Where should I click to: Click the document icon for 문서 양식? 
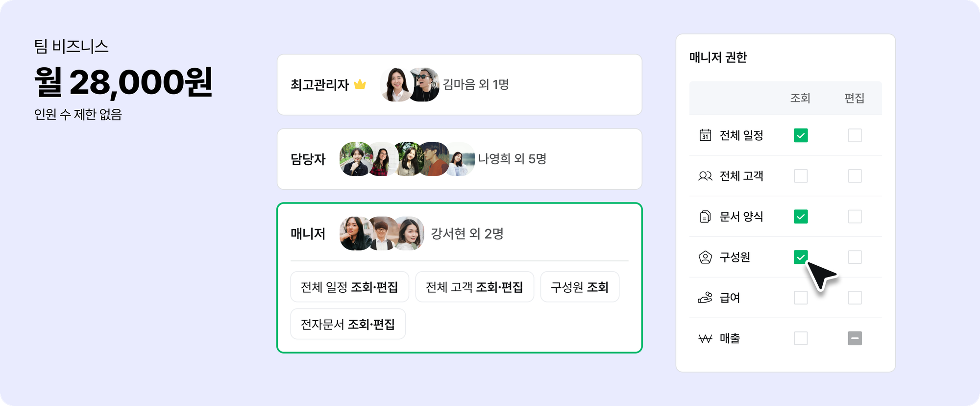tap(705, 216)
